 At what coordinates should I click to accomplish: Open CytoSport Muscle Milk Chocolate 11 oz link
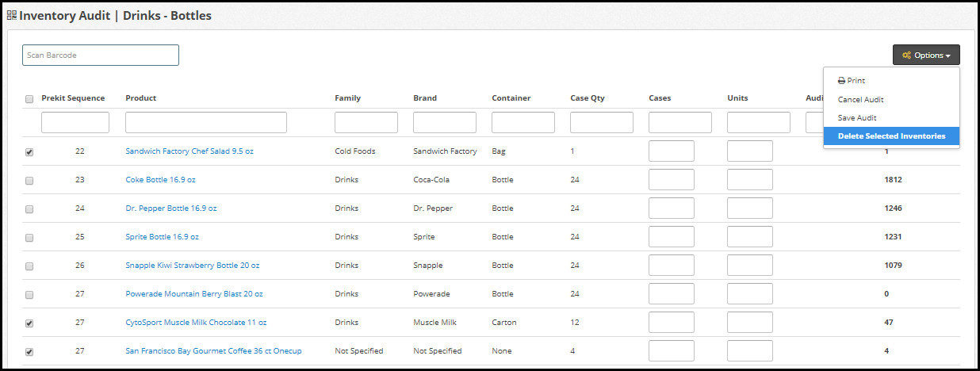click(196, 322)
